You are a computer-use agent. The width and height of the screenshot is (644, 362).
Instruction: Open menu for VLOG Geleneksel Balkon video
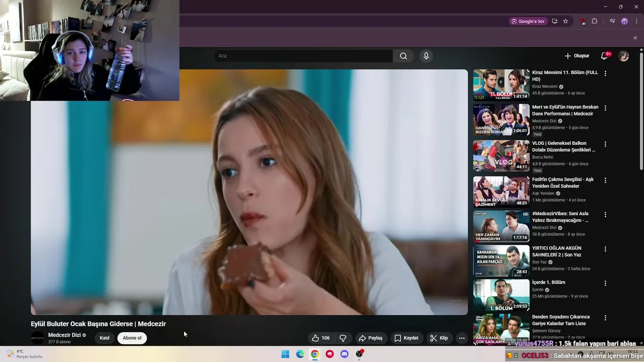[605, 144]
